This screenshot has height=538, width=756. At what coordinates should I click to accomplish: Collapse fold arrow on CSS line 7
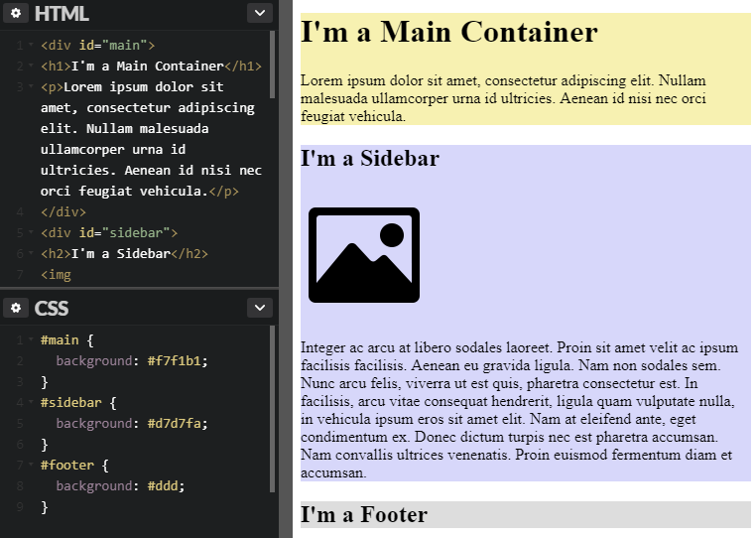click(x=31, y=465)
